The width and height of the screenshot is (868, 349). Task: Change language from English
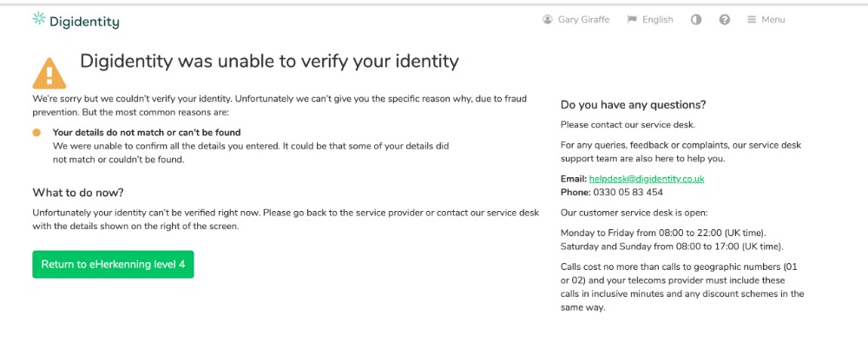click(650, 19)
